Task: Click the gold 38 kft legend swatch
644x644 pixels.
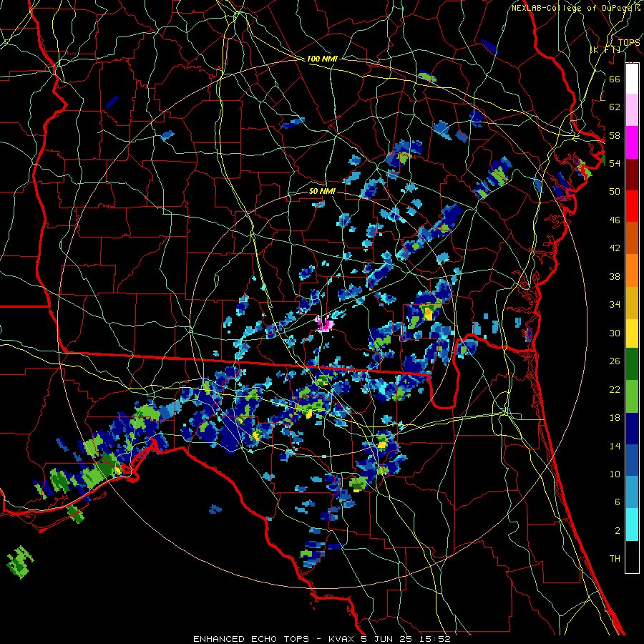Action: coord(632,302)
